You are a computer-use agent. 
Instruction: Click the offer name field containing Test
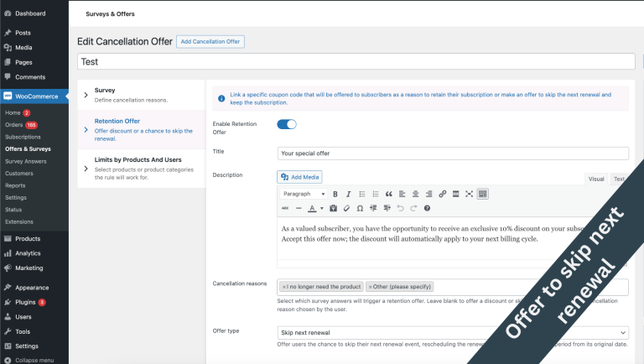pos(356,61)
